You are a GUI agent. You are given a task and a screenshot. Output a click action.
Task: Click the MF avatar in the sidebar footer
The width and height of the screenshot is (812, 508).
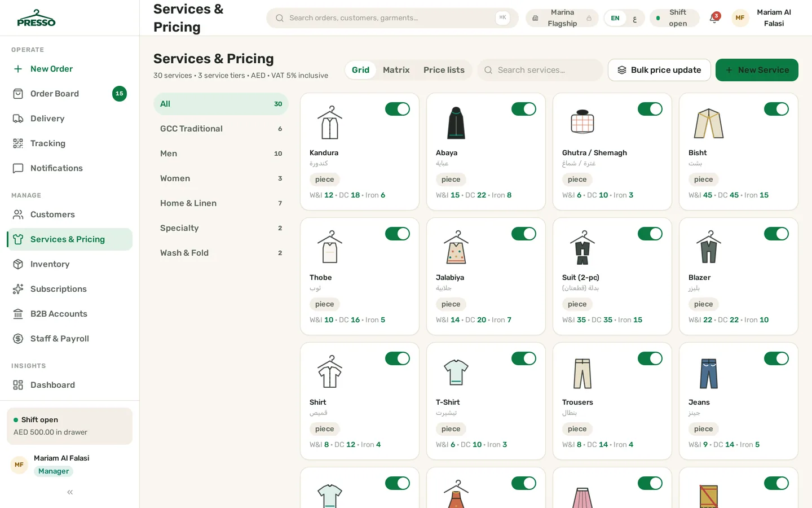point(19,465)
